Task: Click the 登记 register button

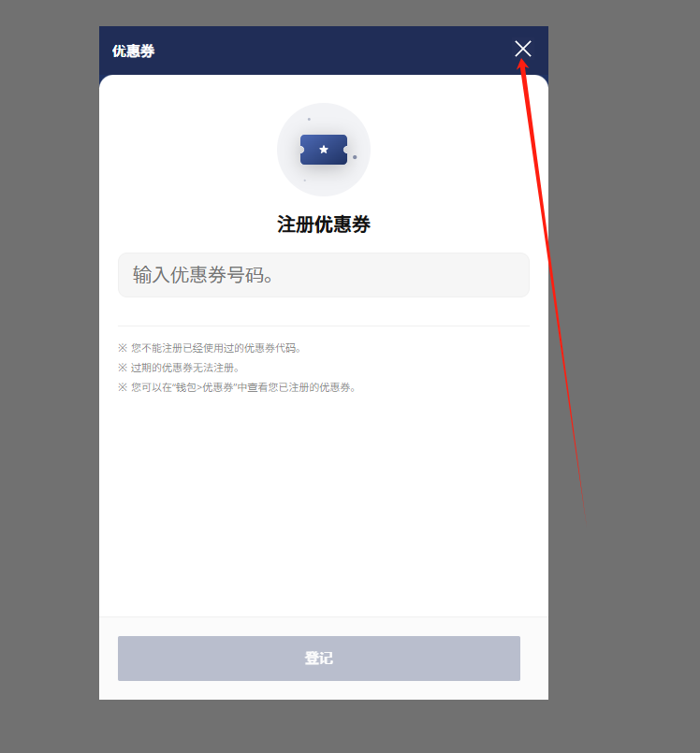Action: point(319,658)
